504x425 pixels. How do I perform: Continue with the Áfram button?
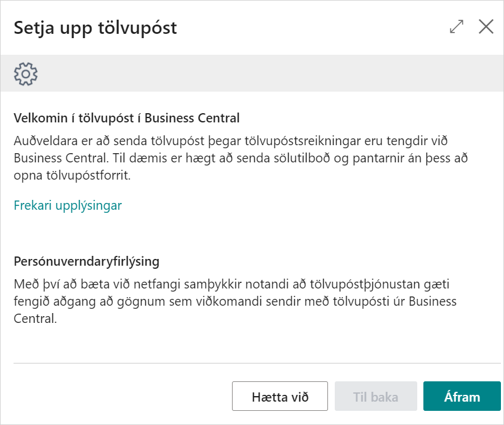tap(462, 397)
